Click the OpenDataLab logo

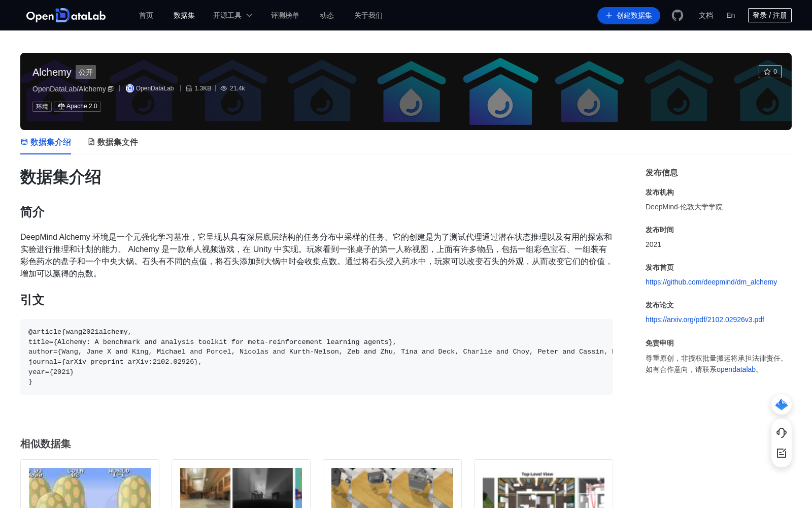tap(66, 15)
